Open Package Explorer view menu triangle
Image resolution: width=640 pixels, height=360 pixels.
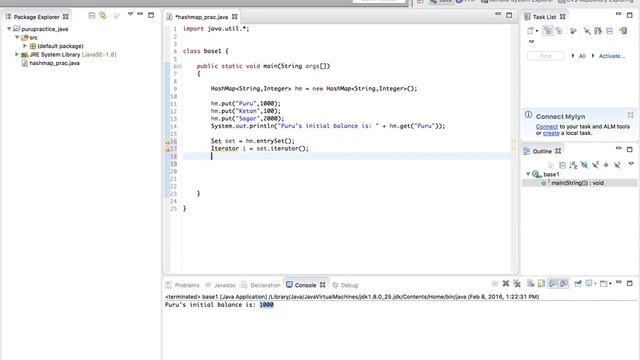coord(131,14)
